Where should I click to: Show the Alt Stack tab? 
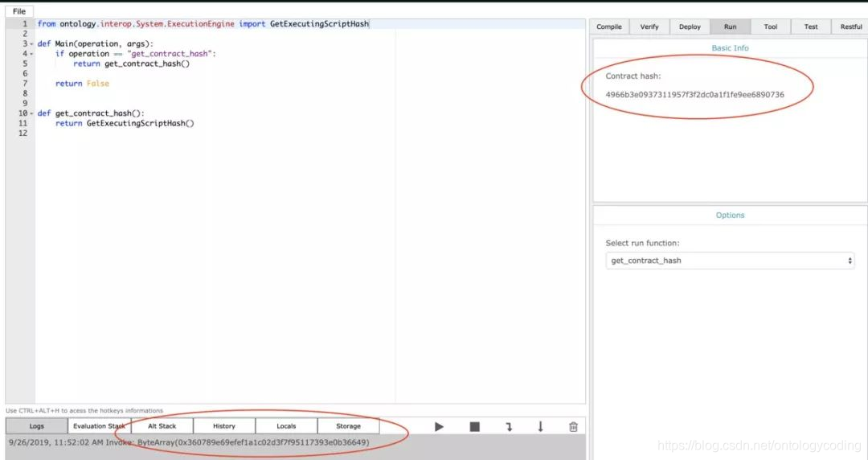click(x=162, y=426)
